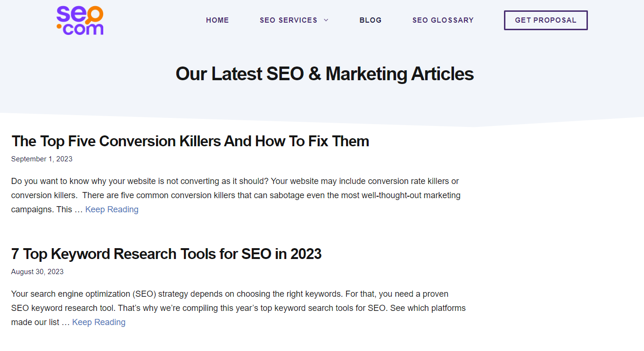644x351 pixels.
Task: Open 7 Top Keyword Research Tools article title
Action: coord(166,254)
